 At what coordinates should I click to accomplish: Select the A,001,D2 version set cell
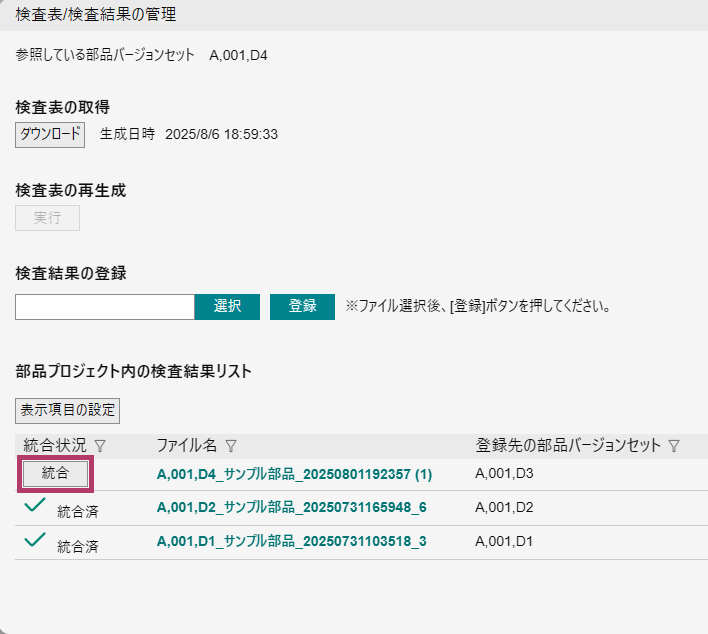tap(504, 508)
